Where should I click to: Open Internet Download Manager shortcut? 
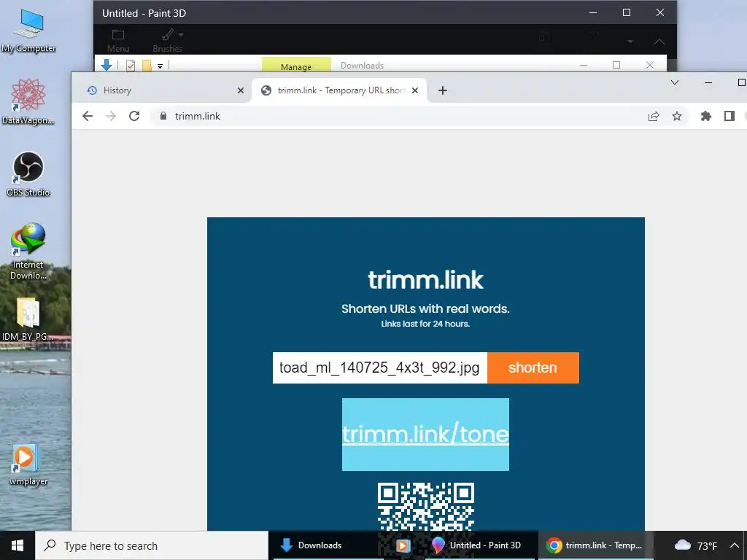pos(28,251)
